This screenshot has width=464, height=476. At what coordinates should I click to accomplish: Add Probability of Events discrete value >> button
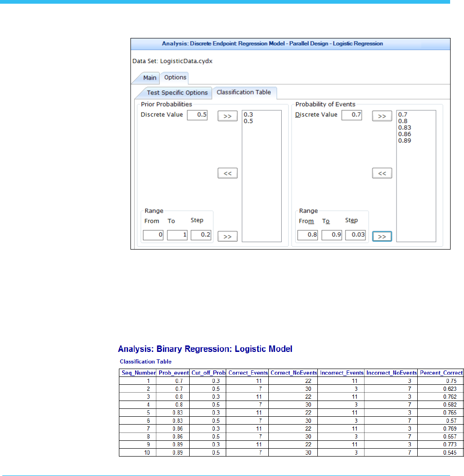(382, 116)
